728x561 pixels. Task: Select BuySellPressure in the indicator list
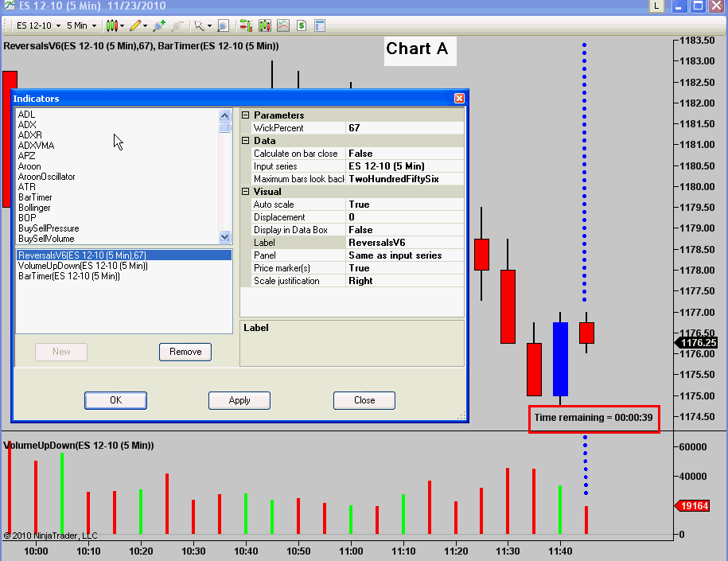pos(49,228)
